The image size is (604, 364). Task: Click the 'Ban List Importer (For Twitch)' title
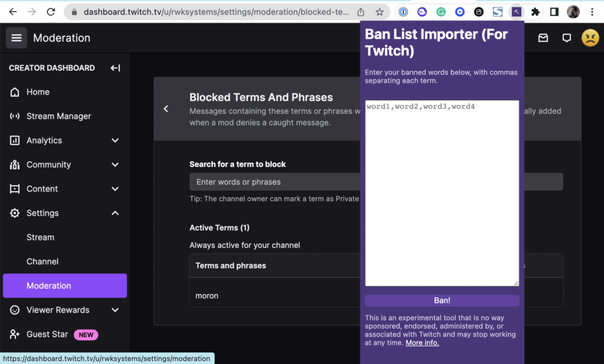click(436, 42)
